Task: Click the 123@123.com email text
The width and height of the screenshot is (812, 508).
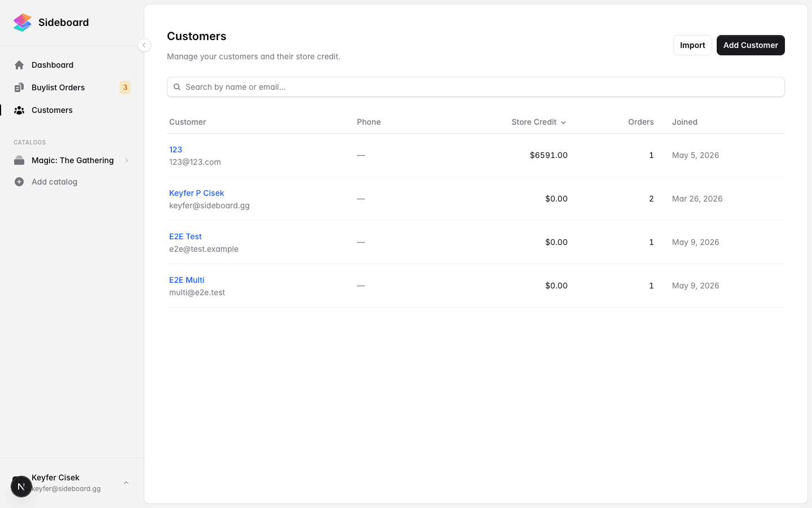Action: tap(195, 162)
